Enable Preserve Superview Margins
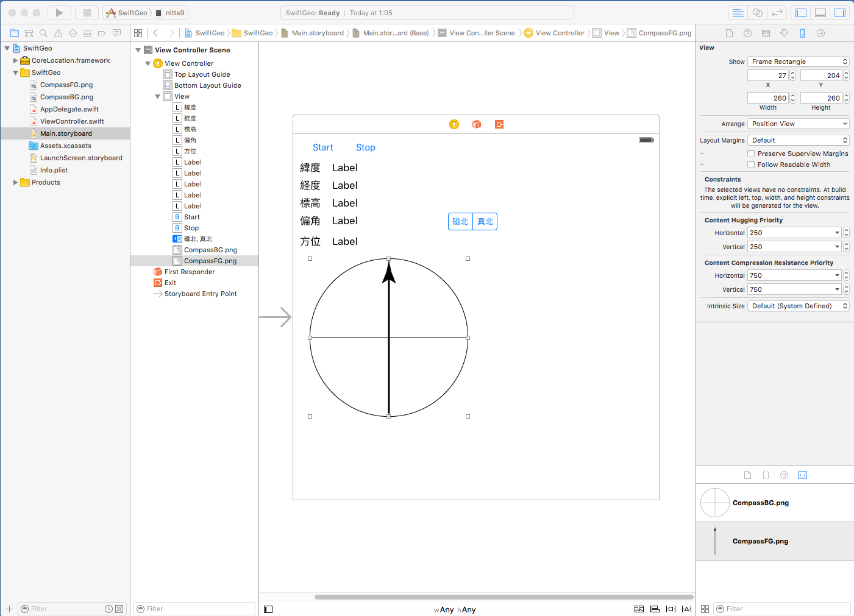This screenshot has height=616, width=854. click(x=751, y=154)
